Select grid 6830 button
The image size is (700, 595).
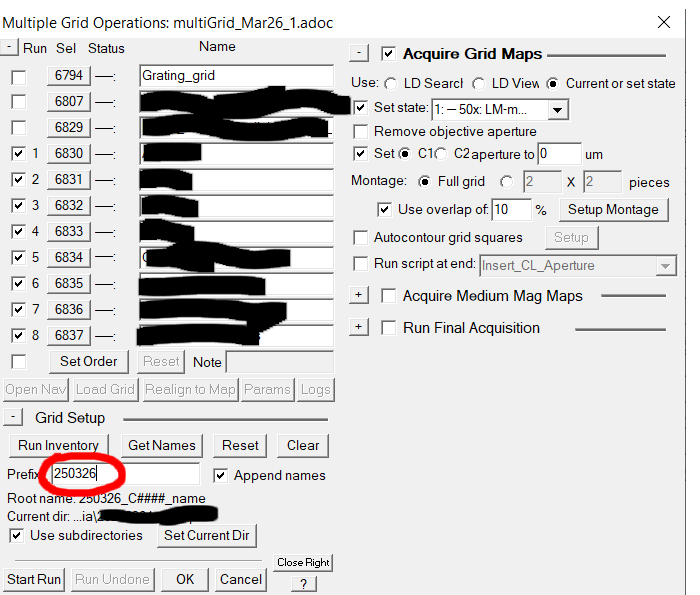tap(69, 154)
